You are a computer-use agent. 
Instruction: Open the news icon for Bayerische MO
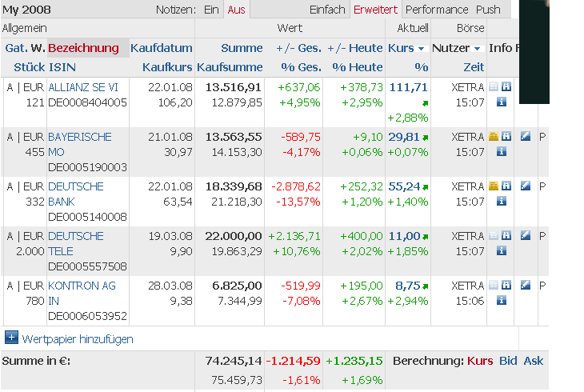[x=494, y=137]
